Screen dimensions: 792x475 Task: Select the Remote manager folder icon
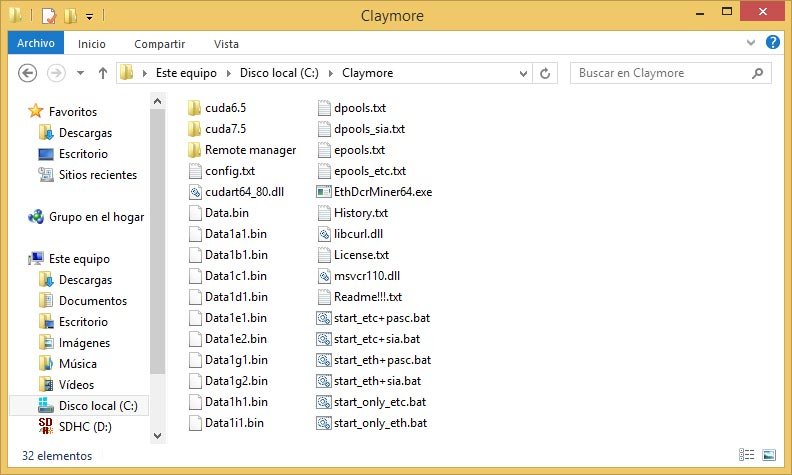[194, 150]
